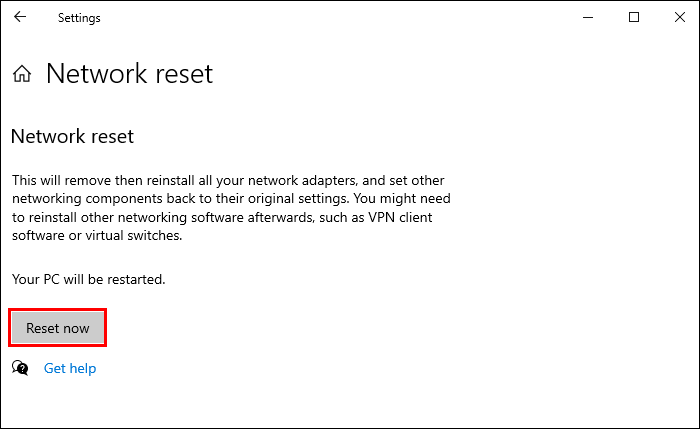
Task: Close the Settings window
Action: coord(679,17)
